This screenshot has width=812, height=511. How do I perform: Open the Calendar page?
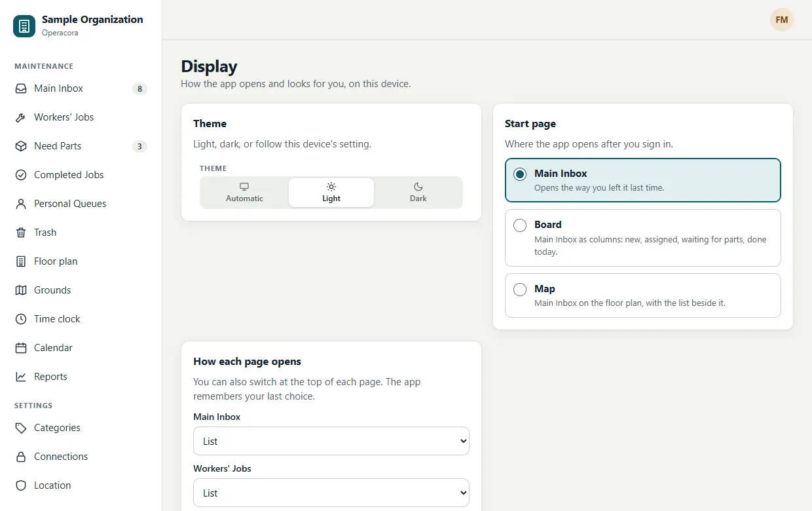coord(81,348)
